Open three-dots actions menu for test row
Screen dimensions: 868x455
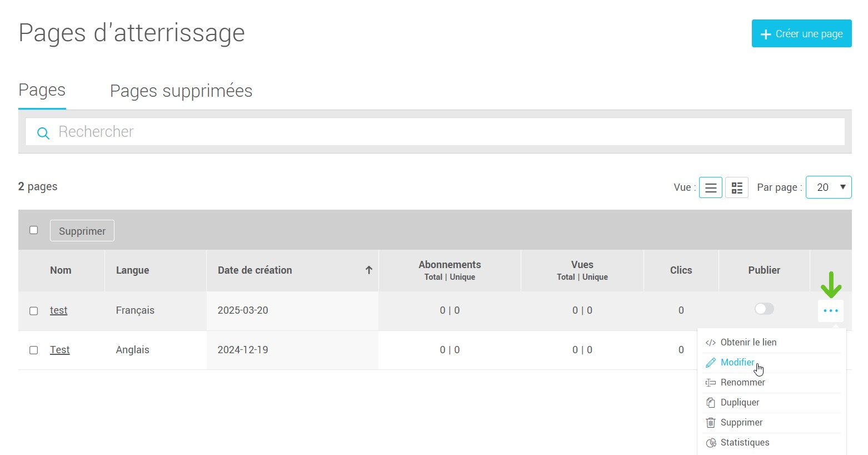coord(830,311)
